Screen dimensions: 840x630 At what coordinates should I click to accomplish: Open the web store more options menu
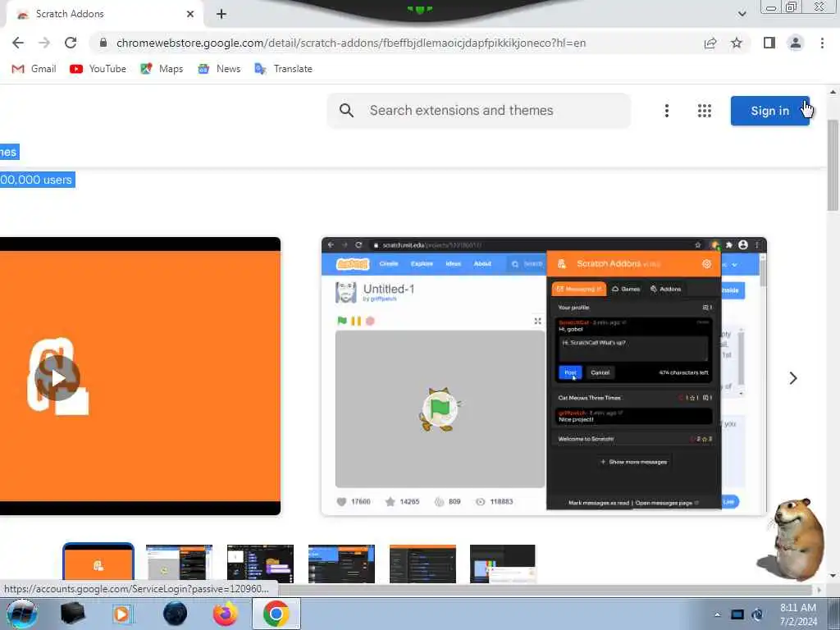(x=666, y=111)
